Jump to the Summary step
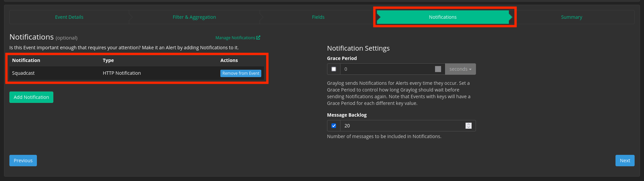 (572, 17)
